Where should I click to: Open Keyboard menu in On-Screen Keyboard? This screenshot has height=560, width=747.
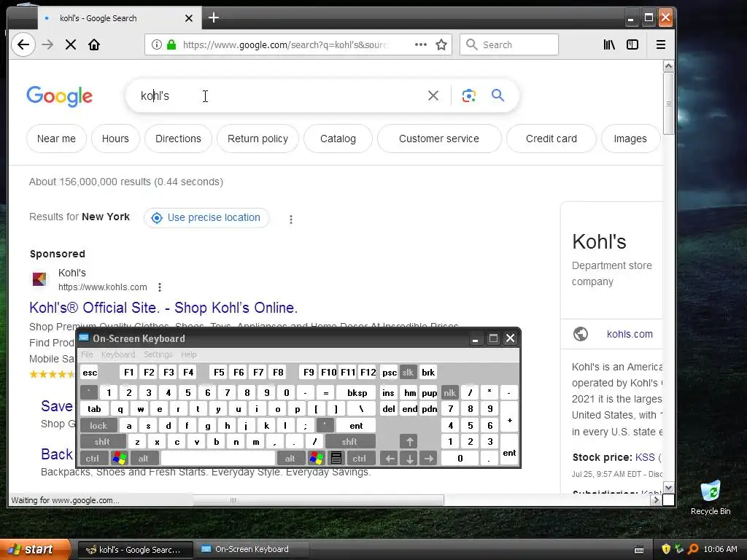[x=118, y=354]
